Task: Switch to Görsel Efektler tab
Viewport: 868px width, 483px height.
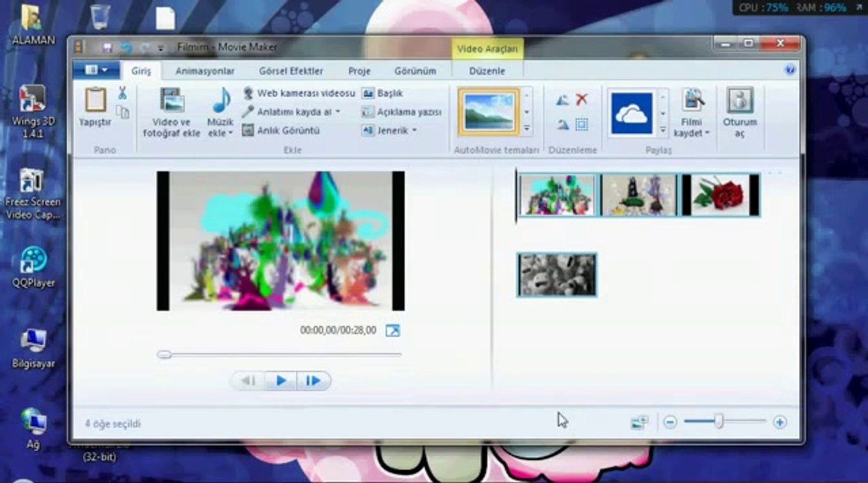Action: (291, 70)
